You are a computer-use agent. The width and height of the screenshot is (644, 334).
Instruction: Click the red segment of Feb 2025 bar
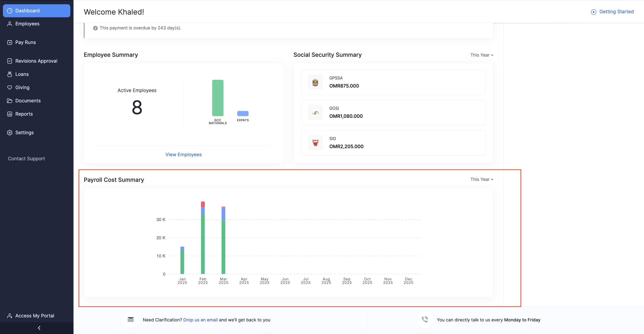coord(203,204)
